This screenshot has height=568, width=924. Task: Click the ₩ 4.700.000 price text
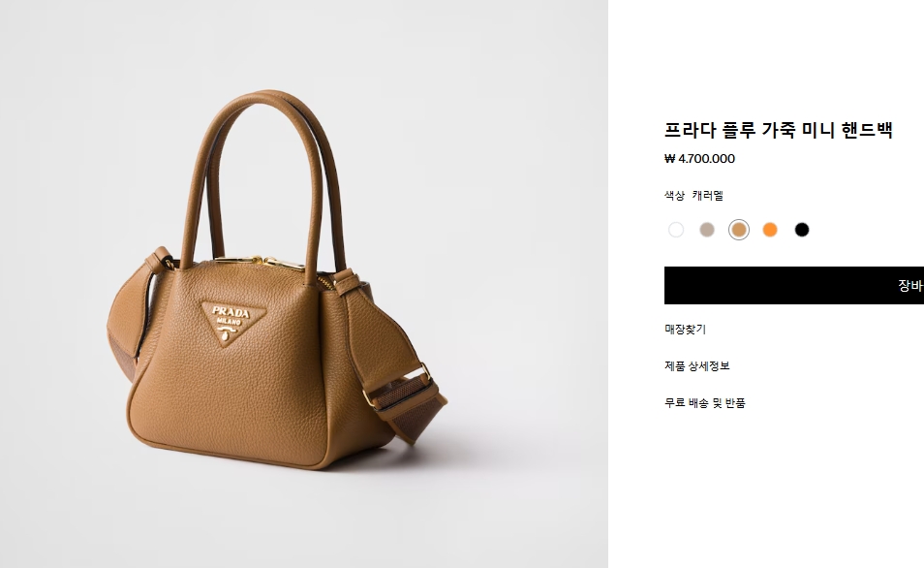[699, 159]
